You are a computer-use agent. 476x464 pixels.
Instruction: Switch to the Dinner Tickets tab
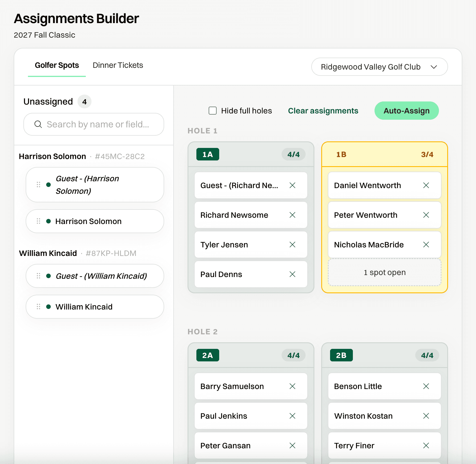pos(118,66)
